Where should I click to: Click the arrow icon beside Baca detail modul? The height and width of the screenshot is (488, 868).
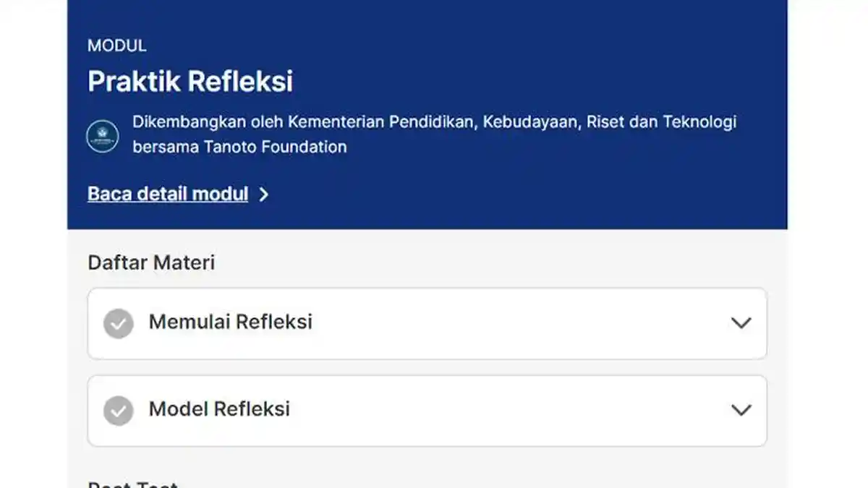[264, 194]
